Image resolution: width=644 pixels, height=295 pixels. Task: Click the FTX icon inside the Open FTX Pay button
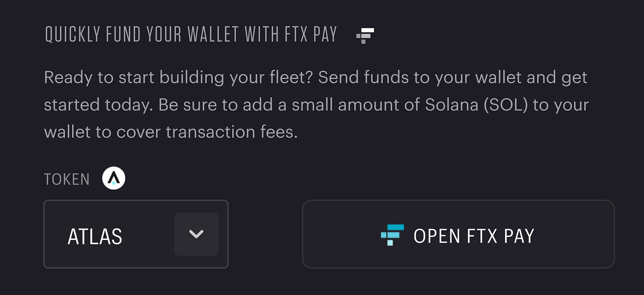click(391, 235)
